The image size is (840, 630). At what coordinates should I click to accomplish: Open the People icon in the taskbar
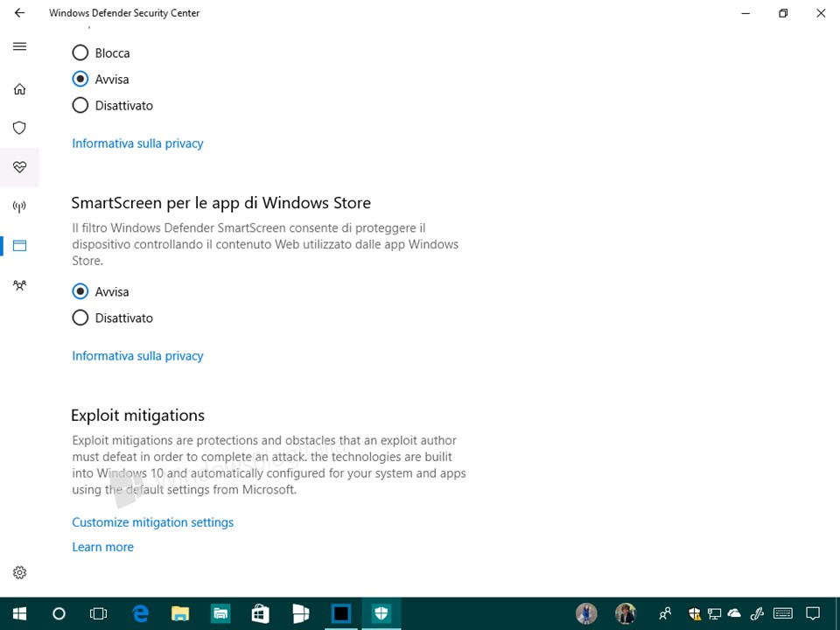point(665,614)
